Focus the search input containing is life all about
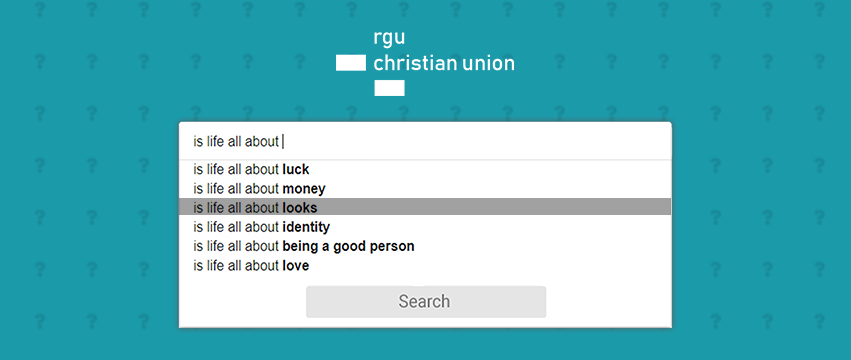 [x=425, y=141]
